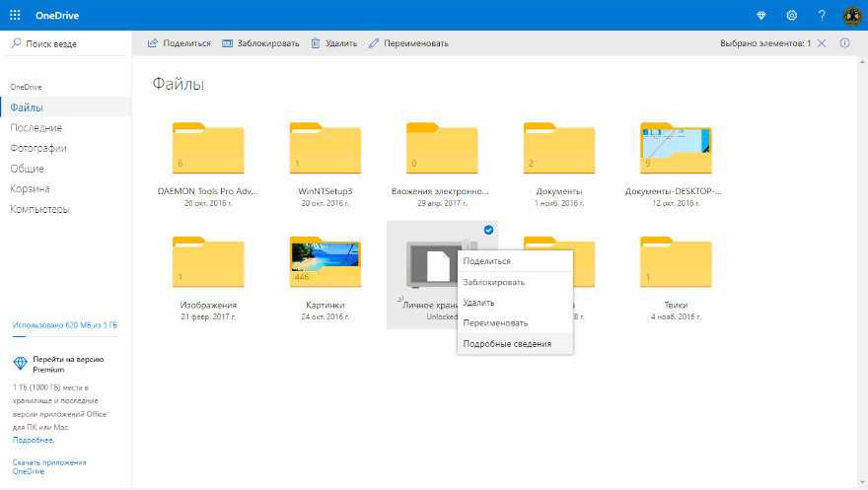
Task: Click Удалить in the top toolbar
Action: pyautogui.click(x=333, y=43)
